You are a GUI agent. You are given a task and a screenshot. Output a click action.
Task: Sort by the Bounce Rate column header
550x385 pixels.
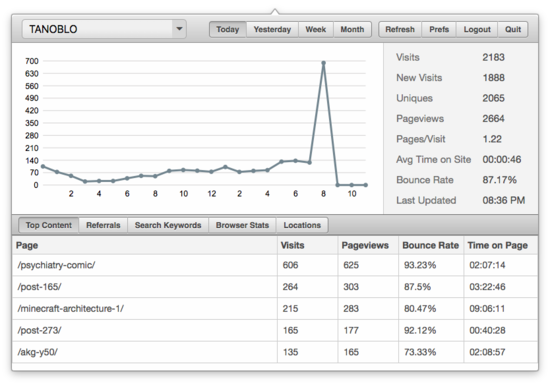pyautogui.click(x=431, y=245)
